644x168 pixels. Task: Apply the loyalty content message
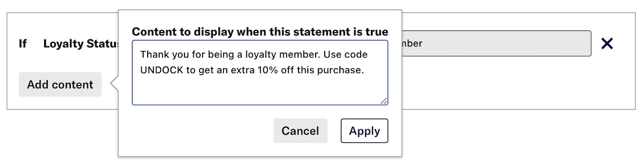click(364, 131)
